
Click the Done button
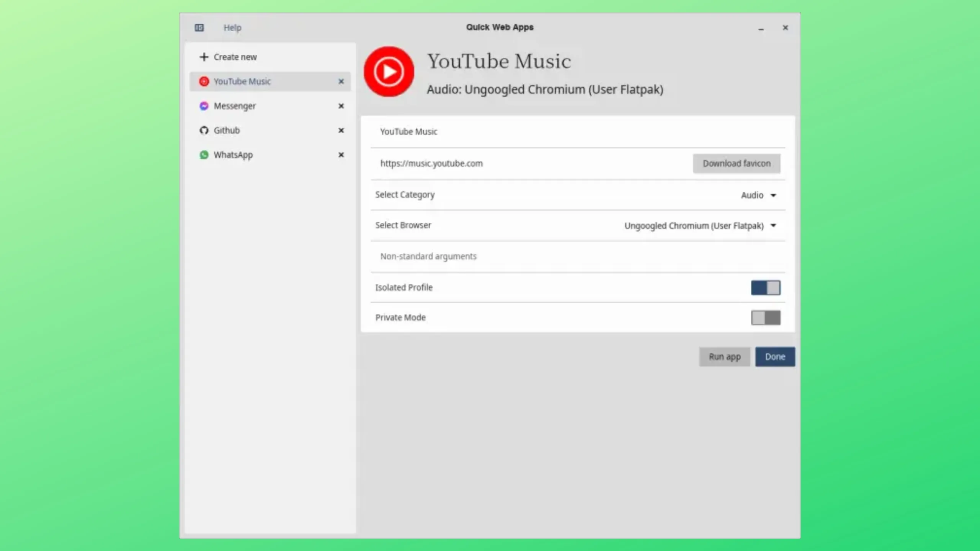pyautogui.click(x=775, y=357)
